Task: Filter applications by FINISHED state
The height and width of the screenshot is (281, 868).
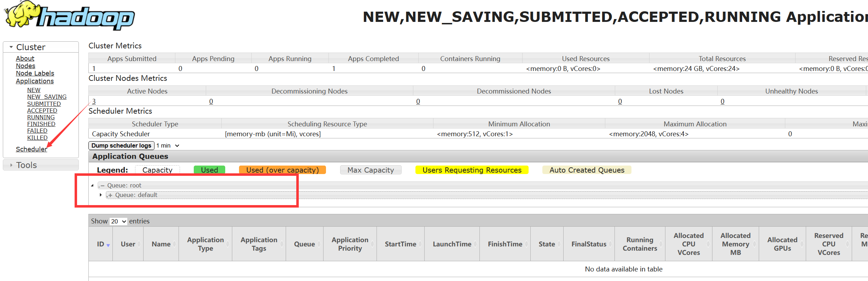Action: (41, 124)
